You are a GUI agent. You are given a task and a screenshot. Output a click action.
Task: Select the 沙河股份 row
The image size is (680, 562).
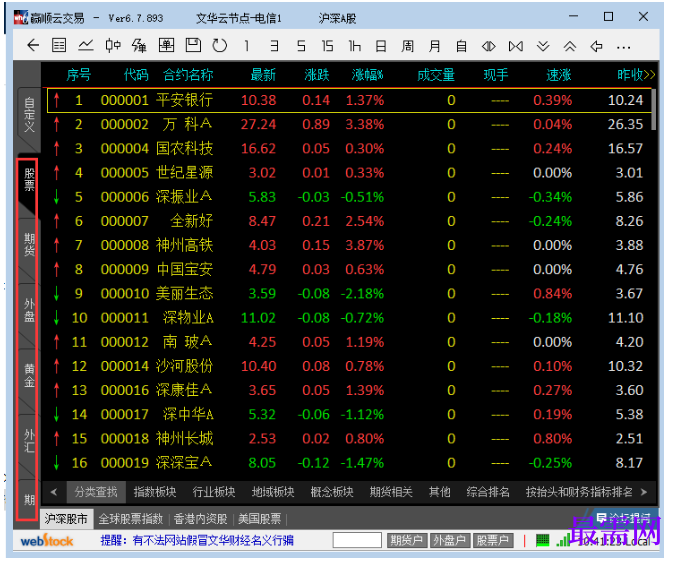pos(349,366)
